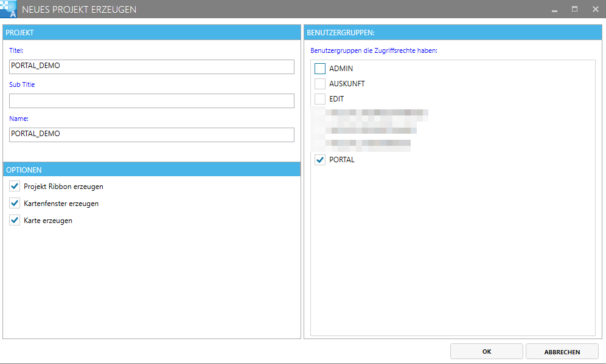Click the Name input field
The image size is (606, 364).
151,135
